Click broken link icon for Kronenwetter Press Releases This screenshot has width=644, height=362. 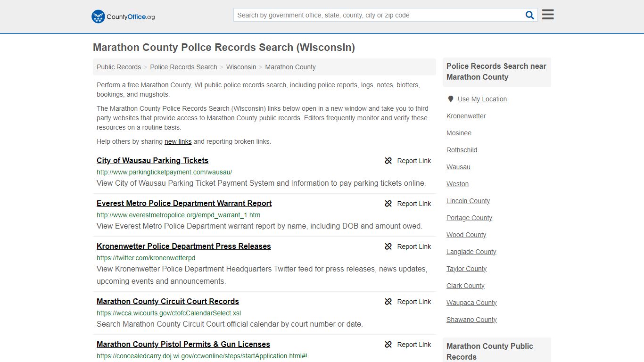388,247
